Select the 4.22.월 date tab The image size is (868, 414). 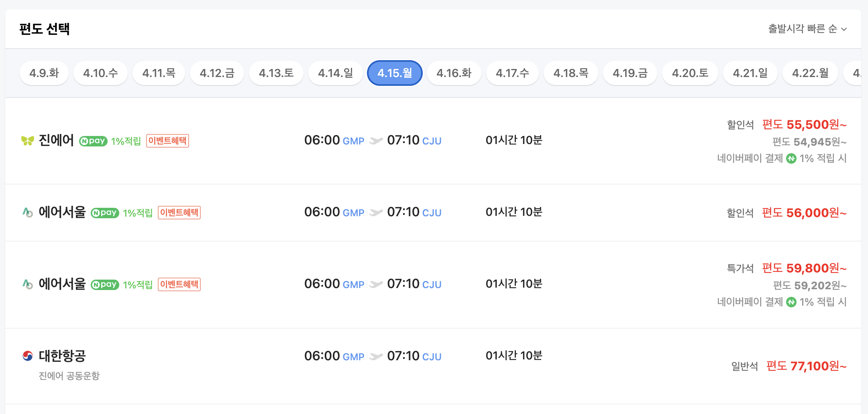[810, 73]
